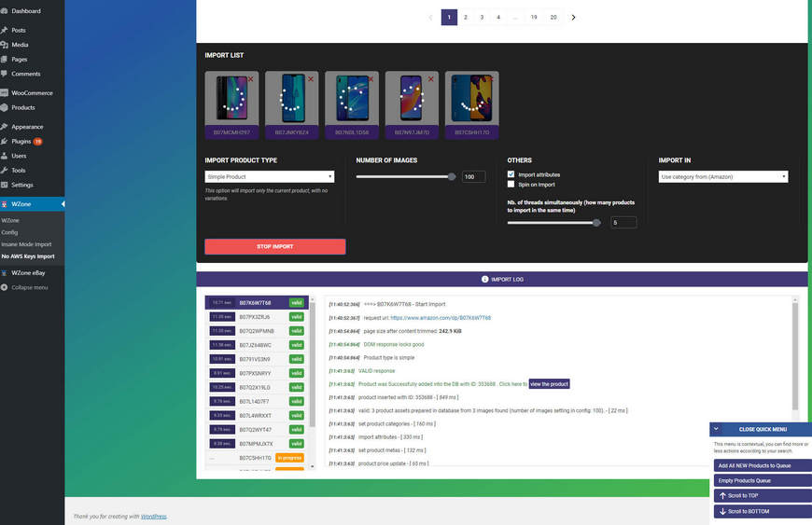812x525 pixels.
Task: Click the view the product button
Action: point(549,383)
